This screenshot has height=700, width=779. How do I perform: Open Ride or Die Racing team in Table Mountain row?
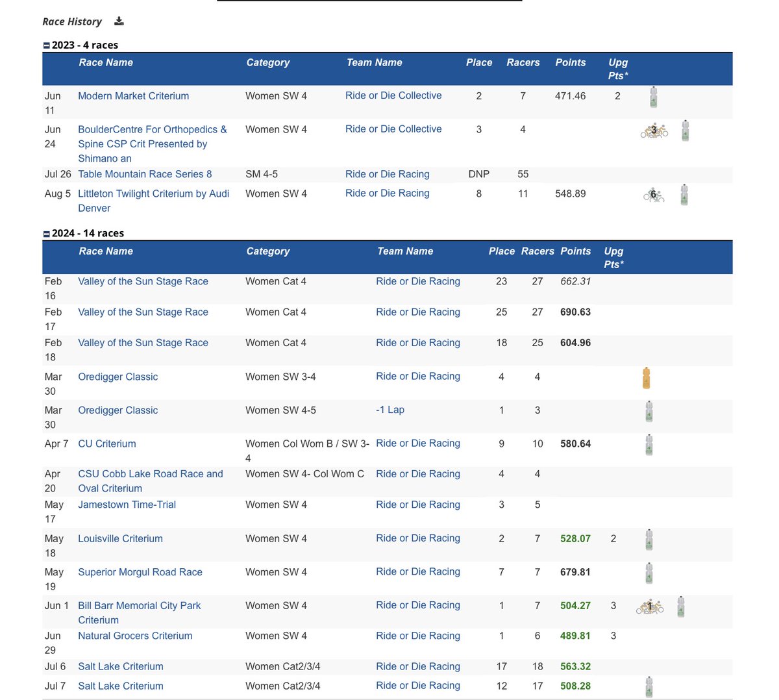point(388,174)
